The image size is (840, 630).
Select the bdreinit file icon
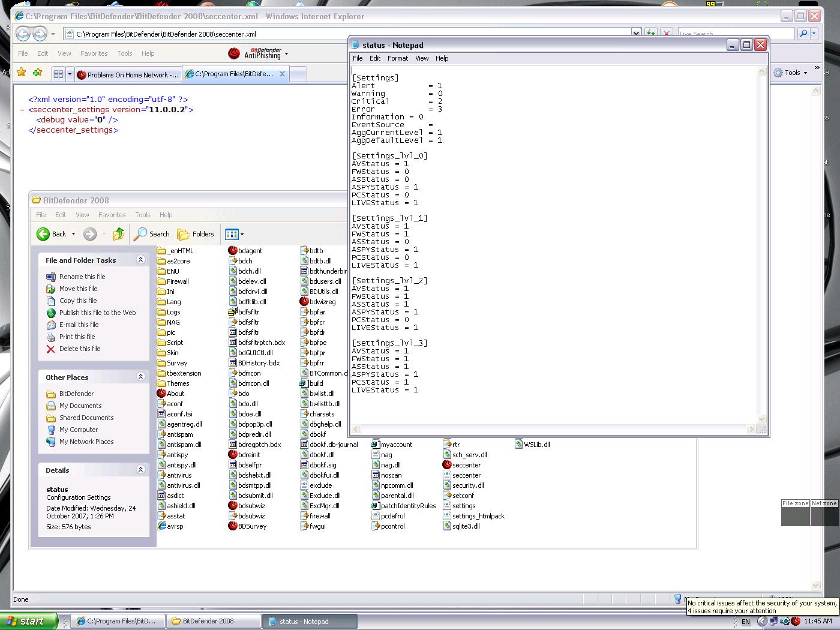click(233, 455)
